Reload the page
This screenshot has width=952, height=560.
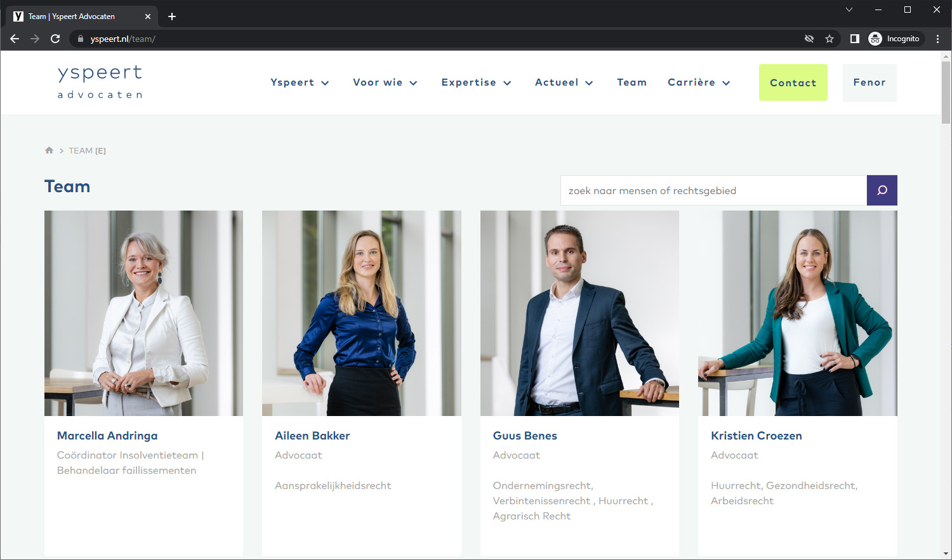pos(55,39)
